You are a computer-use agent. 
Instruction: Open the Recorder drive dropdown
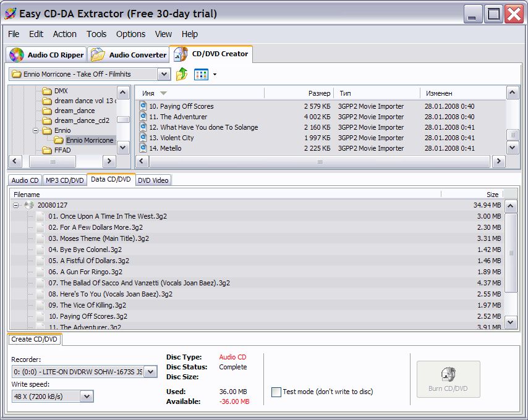pos(150,372)
